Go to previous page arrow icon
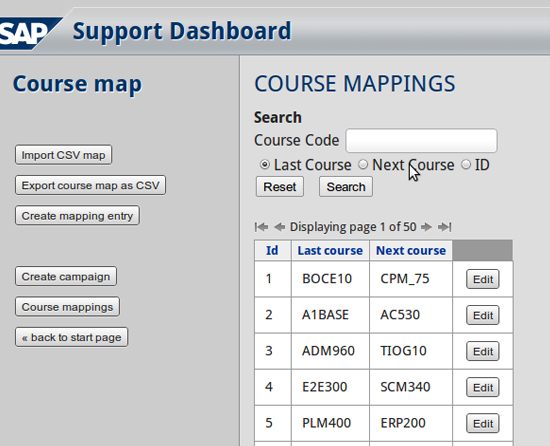This screenshot has height=446, width=550. coord(279,227)
